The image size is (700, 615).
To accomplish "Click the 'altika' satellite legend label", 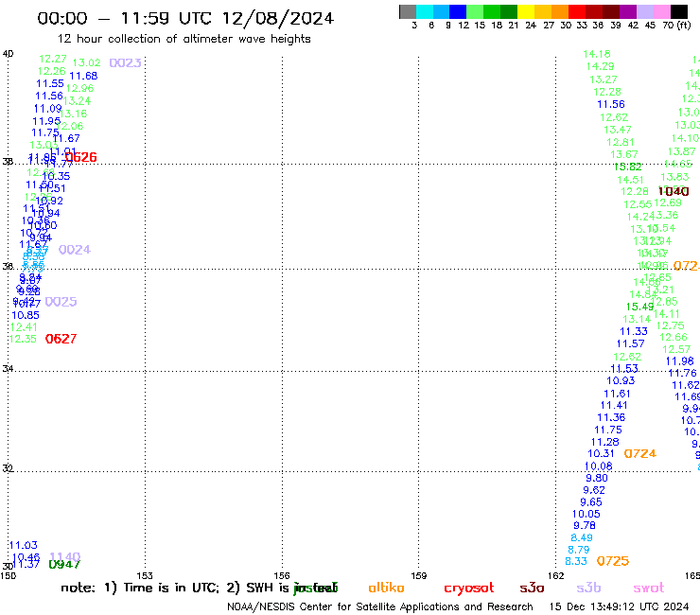I will 386,588.
